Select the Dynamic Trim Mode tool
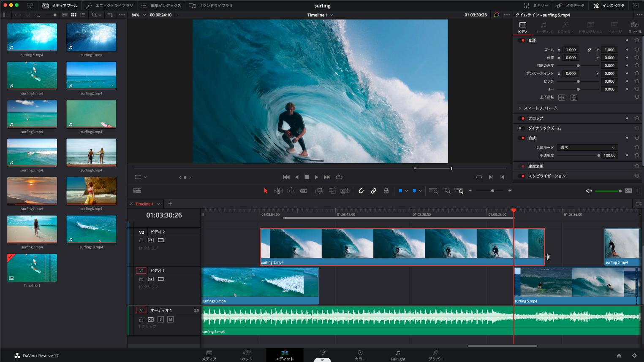Screen dimensions: 644x362 (291, 191)
